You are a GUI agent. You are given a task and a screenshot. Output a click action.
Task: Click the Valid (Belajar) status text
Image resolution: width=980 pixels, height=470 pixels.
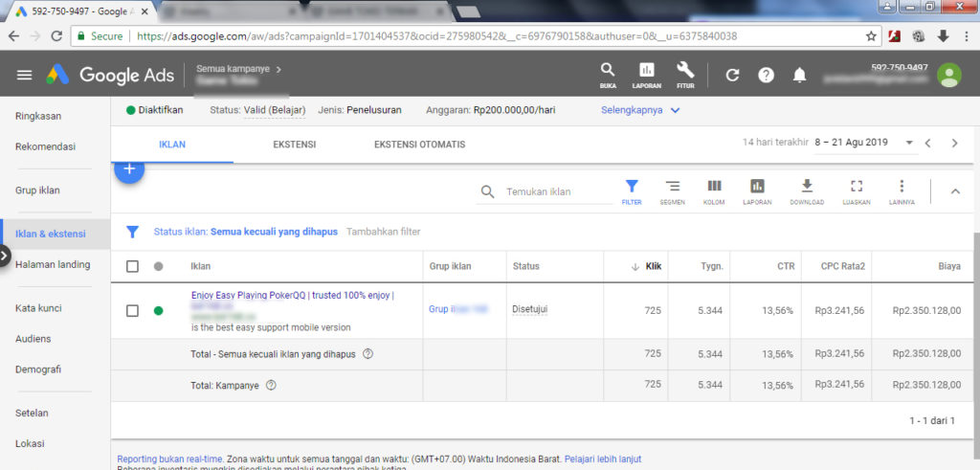tap(275, 110)
